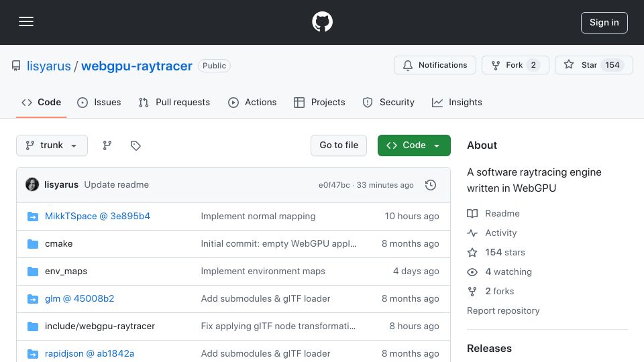Open lisyarus author name in commit bar

click(61, 185)
